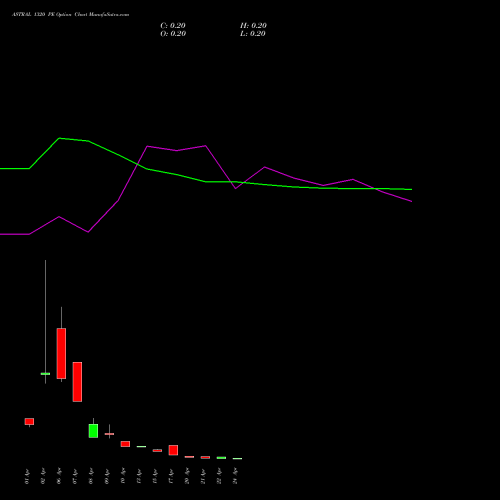Click the green candle above 08 Apr

(93, 431)
